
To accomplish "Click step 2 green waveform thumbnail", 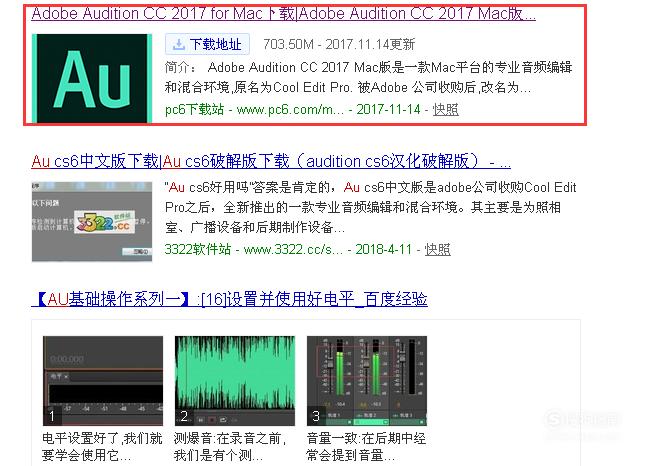I will [x=235, y=381].
